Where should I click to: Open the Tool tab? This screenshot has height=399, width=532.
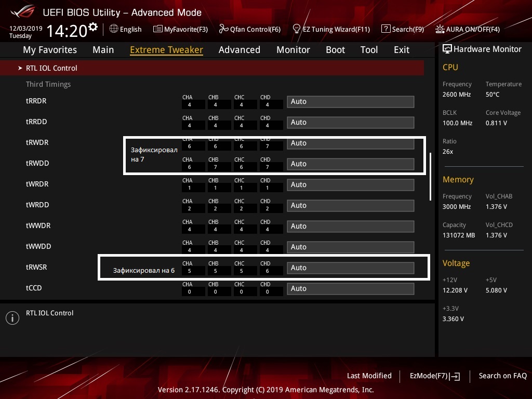pyautogui.click(x=369, y=50)
